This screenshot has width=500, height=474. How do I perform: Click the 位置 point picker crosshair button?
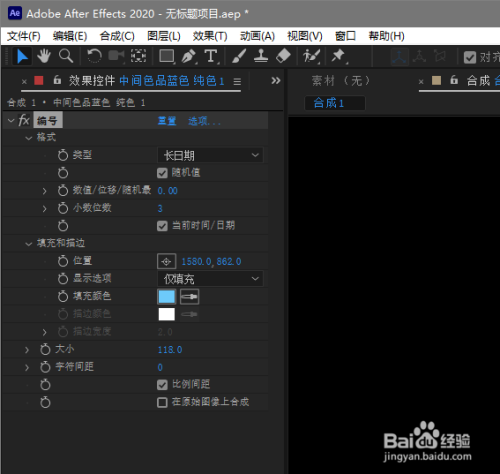[166, 262]
